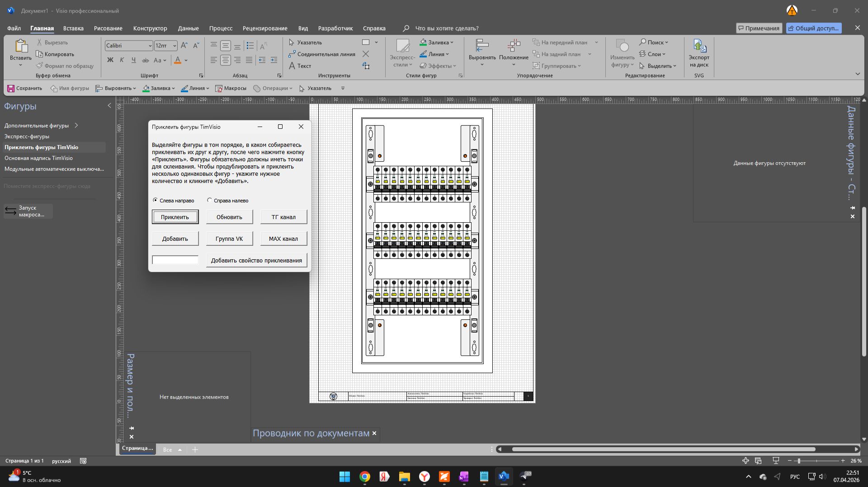Click the bulleted list icon
868x487 pixels.
[250, 46]
